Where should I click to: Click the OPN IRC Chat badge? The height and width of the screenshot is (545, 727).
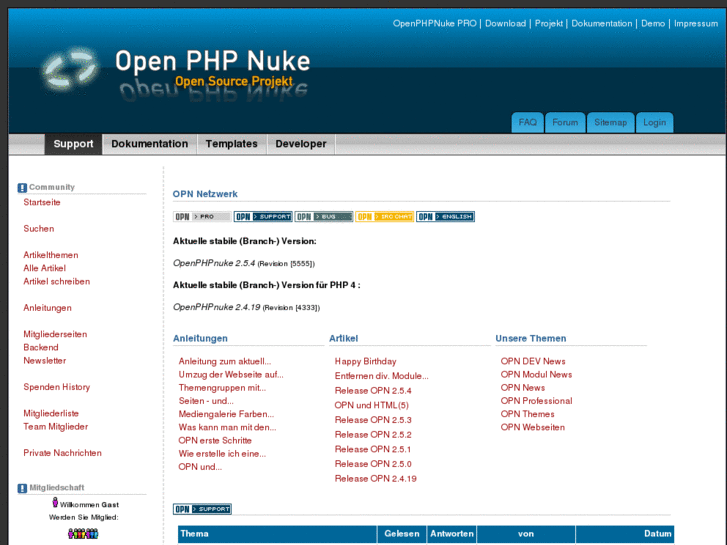click(384, 216)
